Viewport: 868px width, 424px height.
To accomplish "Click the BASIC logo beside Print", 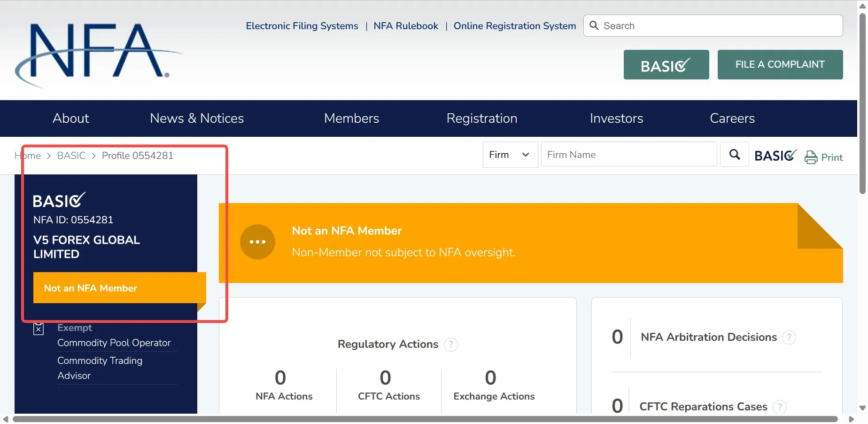I will click(x=776, y=155).
